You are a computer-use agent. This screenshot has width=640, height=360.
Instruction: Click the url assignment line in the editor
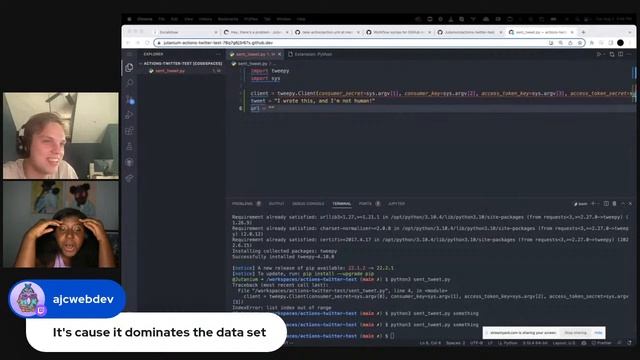262,108
